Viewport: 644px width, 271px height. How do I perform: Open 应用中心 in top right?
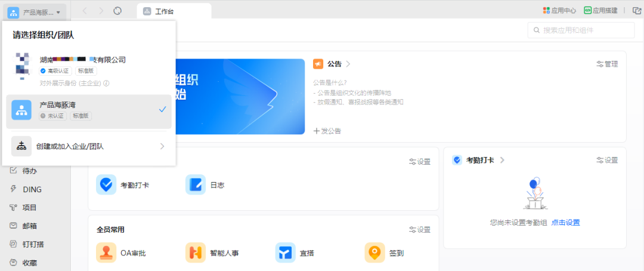(x=559, y=11)
